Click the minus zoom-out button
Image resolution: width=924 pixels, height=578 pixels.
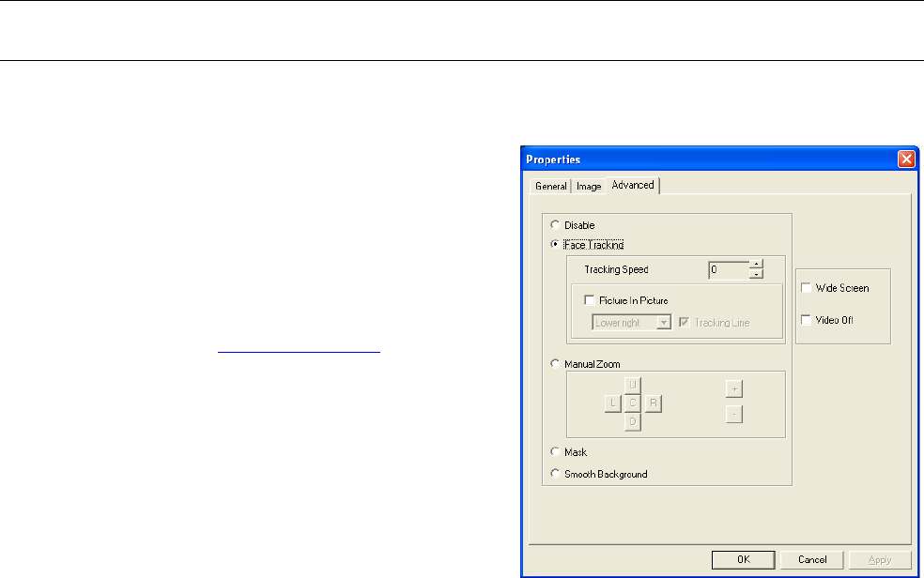[734, 415]
